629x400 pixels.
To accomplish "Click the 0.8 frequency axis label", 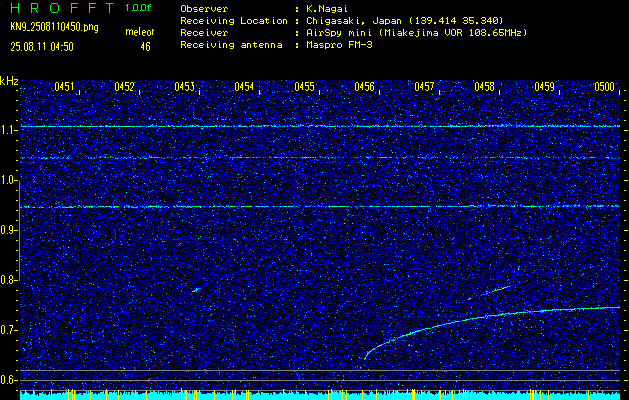I will tap(8, 280).
